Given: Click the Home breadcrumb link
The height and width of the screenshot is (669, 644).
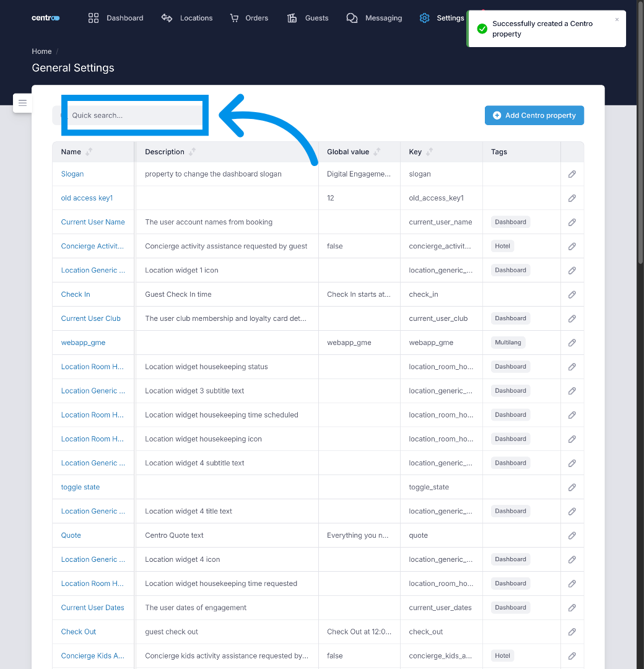Looking at the screenshot, I should click(41, 51).
